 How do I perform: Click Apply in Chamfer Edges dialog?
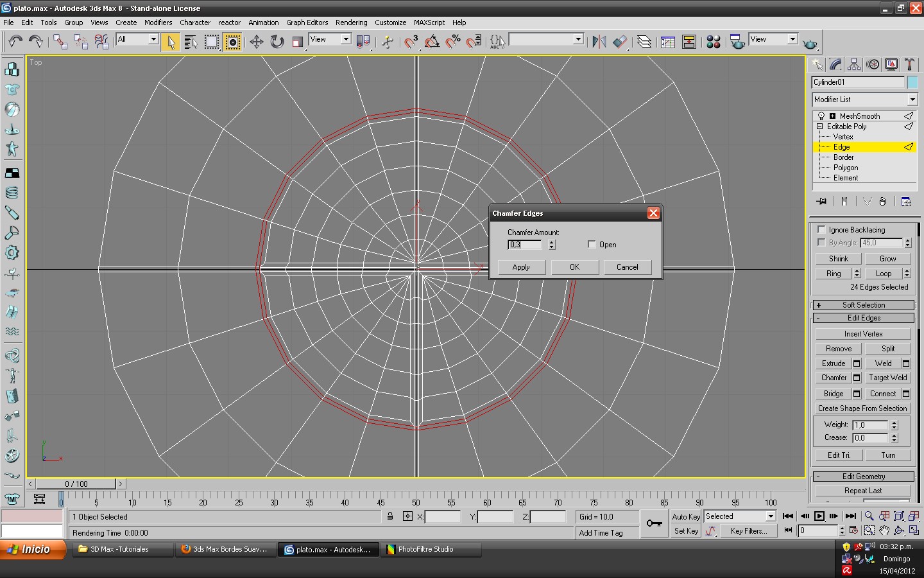521,267
